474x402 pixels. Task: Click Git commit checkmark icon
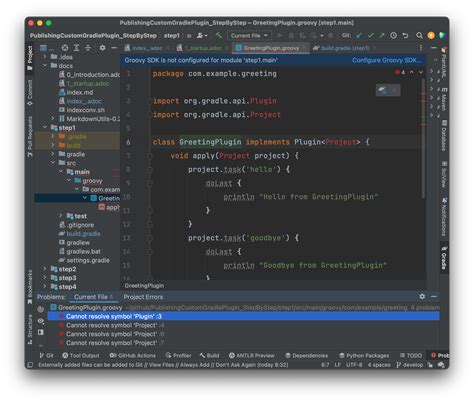point(370,35)
